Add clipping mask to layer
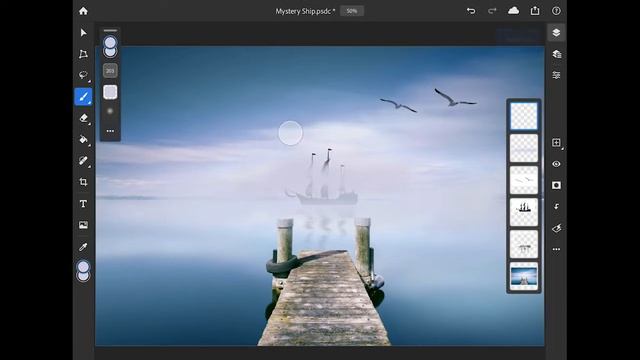This screenshot has width=640, height=360. pyautogui.click(x=556, y=207)
